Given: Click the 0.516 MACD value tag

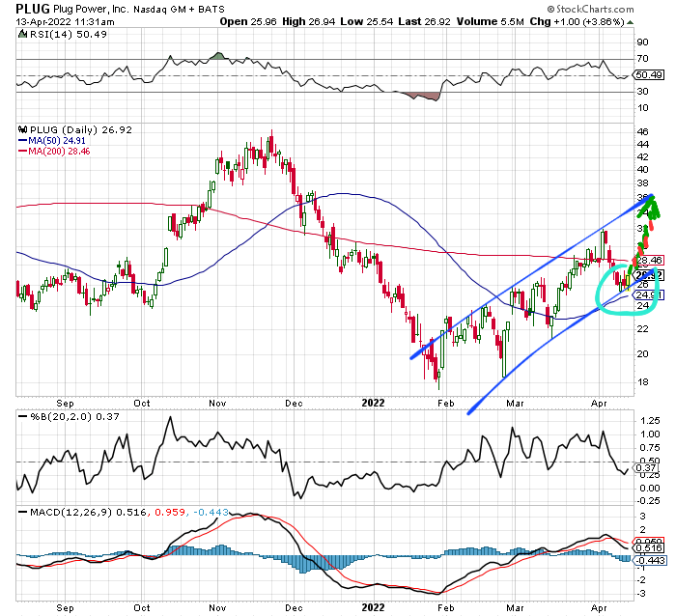Looking at the screenshot, I should [x=649, y=548].
